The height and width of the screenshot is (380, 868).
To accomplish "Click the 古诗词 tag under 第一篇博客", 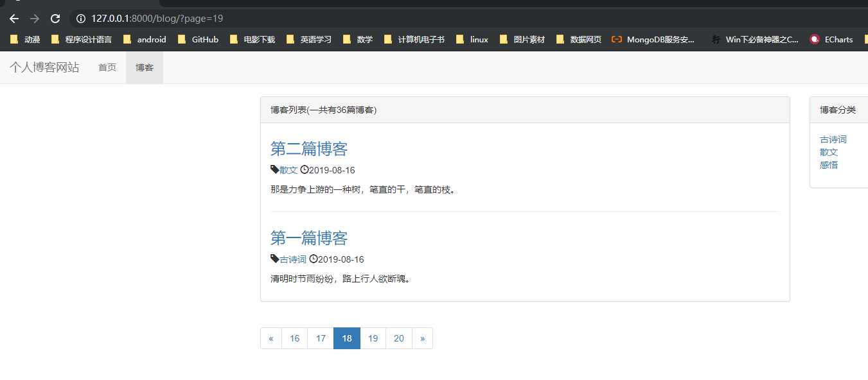I will 293,259.
